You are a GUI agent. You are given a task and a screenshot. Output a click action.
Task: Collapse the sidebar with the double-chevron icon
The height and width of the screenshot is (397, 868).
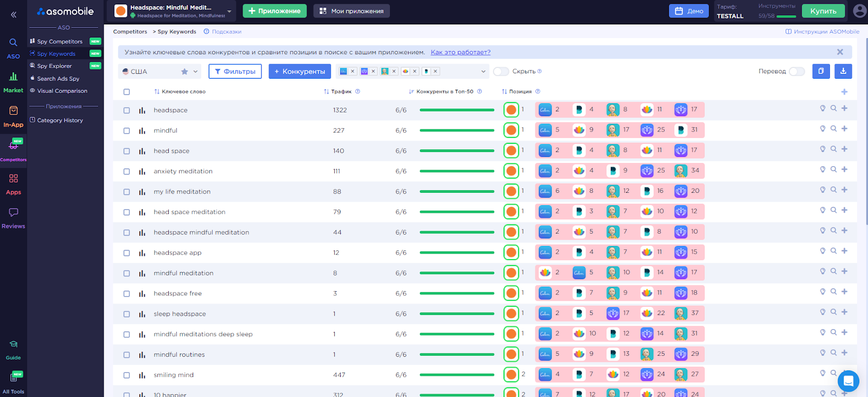(x=14, y=15)
